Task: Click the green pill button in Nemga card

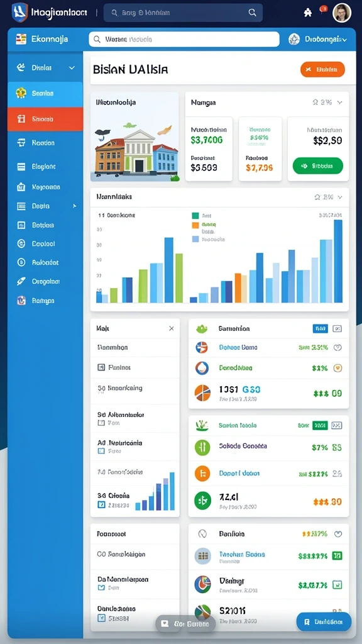Action: pos(317,166)
